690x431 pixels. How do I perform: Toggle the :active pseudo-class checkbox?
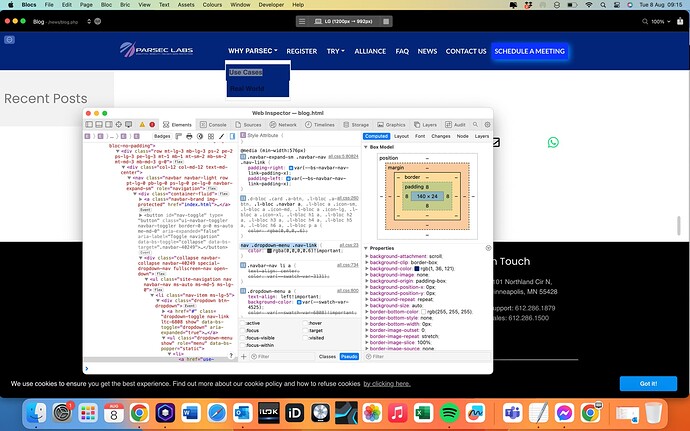[243, 323]
